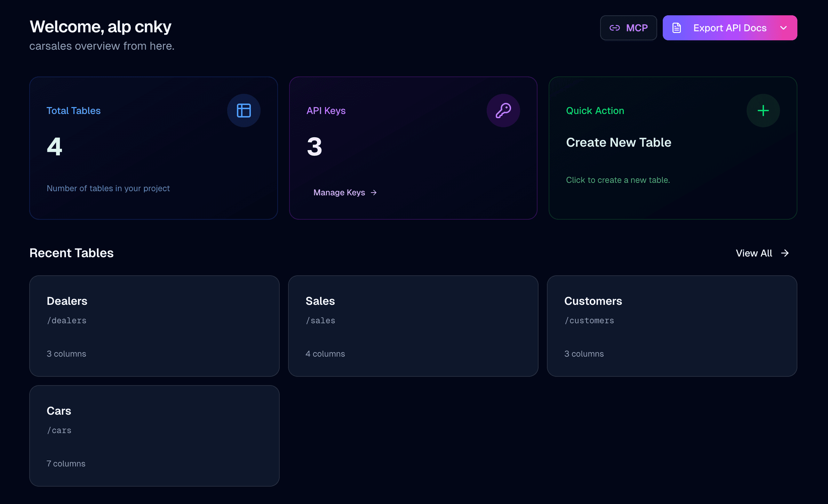Click the link icon inside the MCP button
828x504 pixels.
614,27
